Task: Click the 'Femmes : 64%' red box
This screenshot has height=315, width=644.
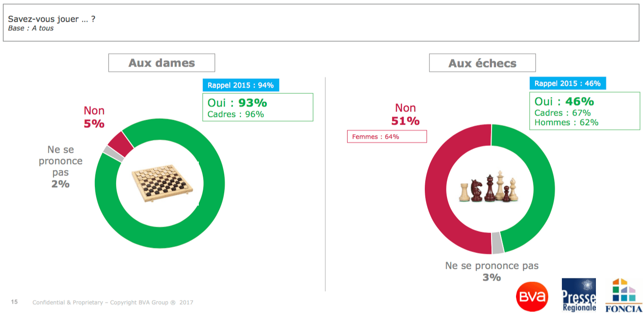Action: pyautogui.click(x=387, y=136)
